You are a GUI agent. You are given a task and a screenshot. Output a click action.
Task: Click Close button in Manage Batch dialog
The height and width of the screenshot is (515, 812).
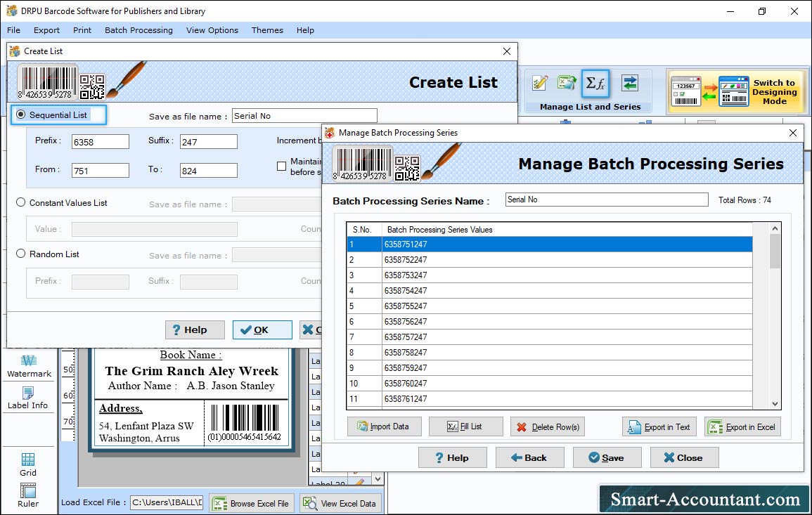(684, 457)
